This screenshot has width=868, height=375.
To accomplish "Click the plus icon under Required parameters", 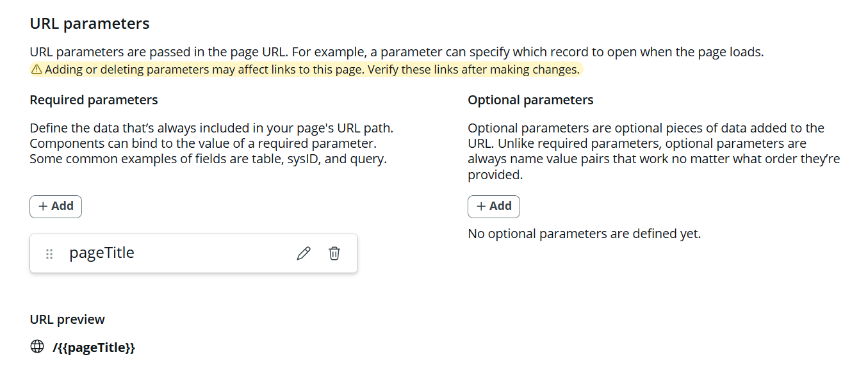I will pyautogui.click(x=44, y=206).
